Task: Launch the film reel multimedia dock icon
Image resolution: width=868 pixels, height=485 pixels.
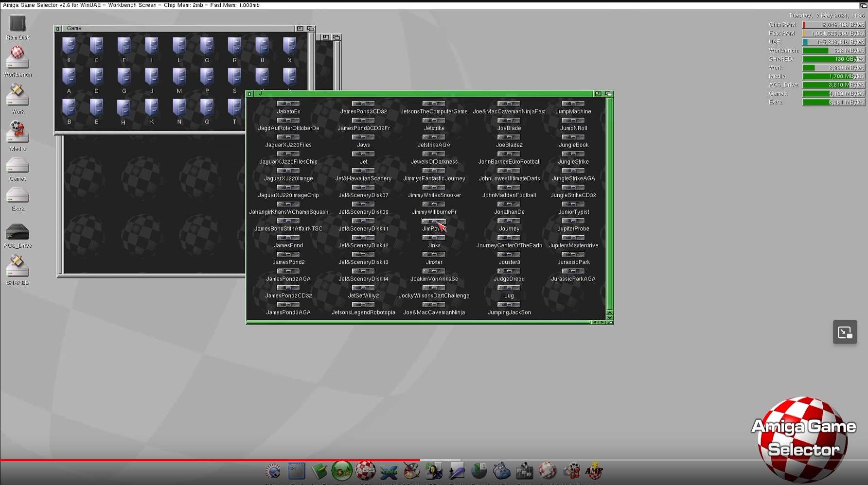Action: pyautogui.click(x=571, y=471)
